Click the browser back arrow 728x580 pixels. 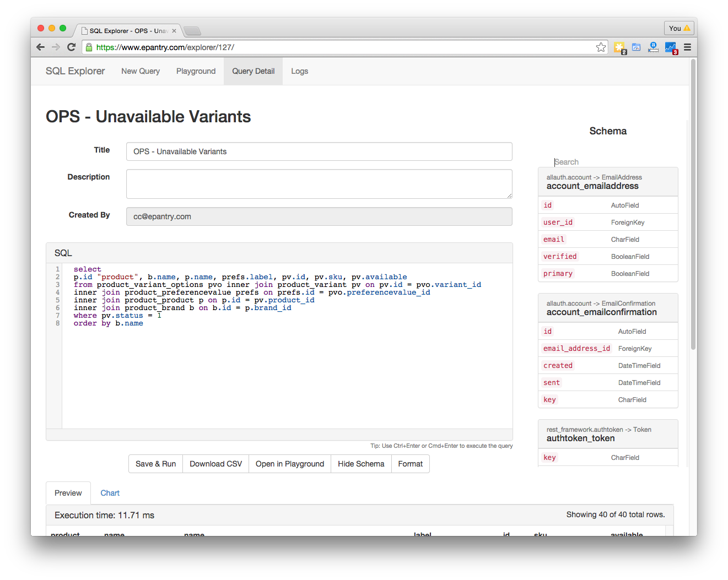pyautogui.click(x=40, y=47)
